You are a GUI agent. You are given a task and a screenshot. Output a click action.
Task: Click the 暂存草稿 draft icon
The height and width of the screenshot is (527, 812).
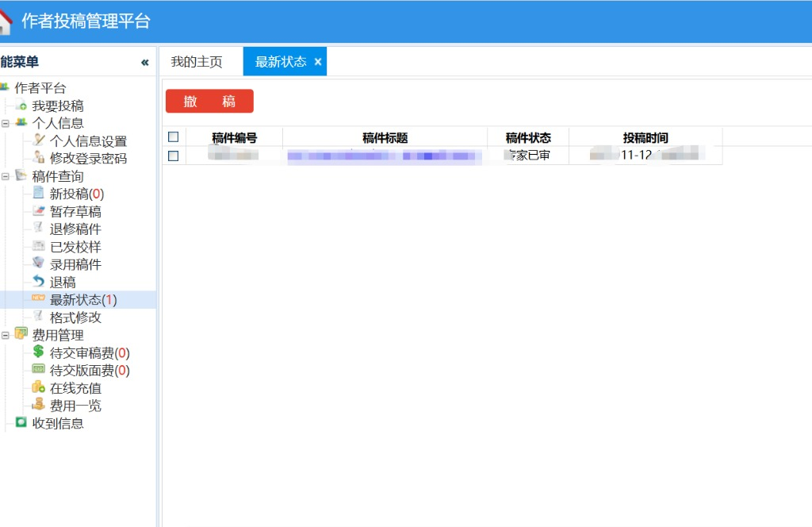(x=39, y=211)
